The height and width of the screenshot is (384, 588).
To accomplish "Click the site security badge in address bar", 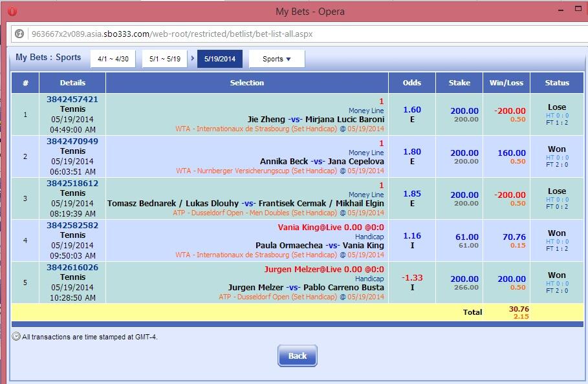I will tap(19, 34).
